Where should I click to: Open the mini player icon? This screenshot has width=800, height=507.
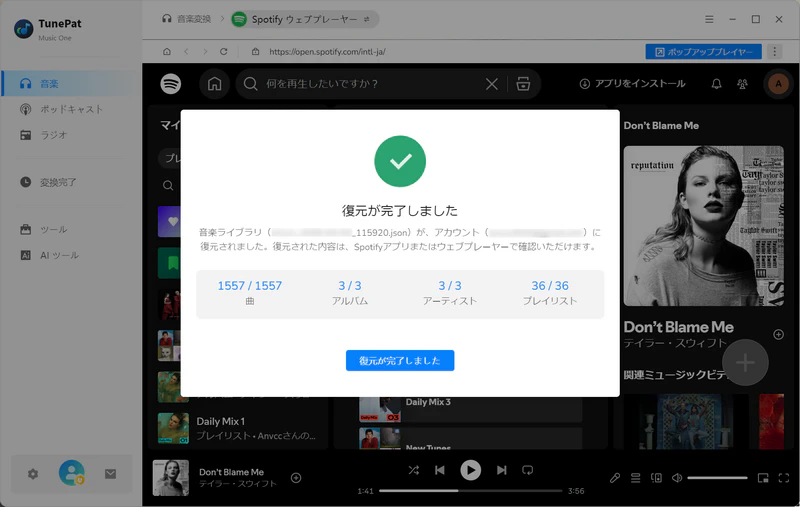(x=763, y=478)
